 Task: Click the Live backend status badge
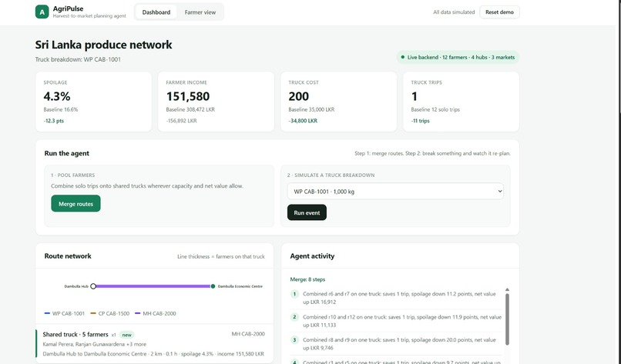coord(458,58)
